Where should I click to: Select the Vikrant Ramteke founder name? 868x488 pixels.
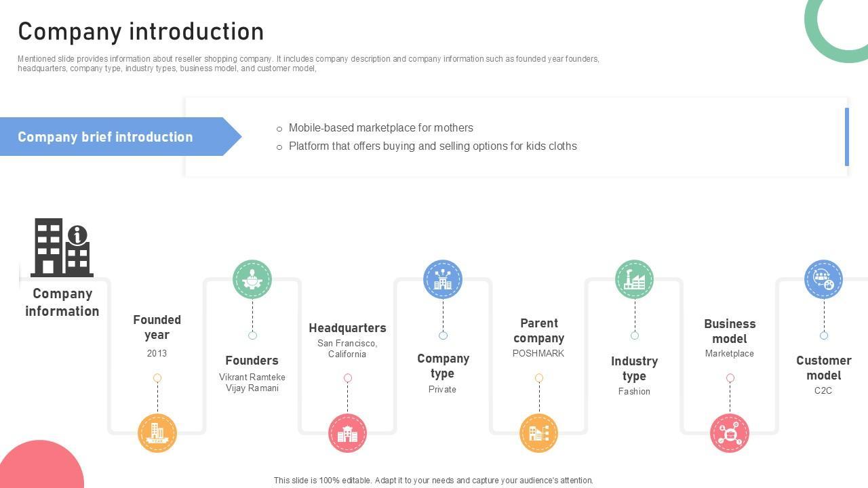pos(252,378)
